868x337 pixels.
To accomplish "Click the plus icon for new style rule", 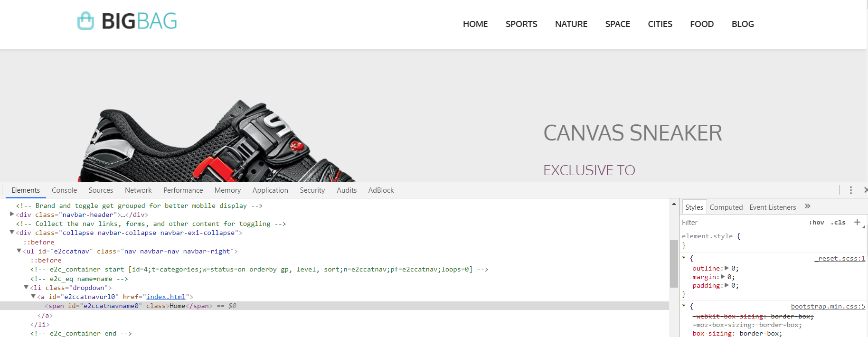I will pyautogui.click(x=857, y=222).
